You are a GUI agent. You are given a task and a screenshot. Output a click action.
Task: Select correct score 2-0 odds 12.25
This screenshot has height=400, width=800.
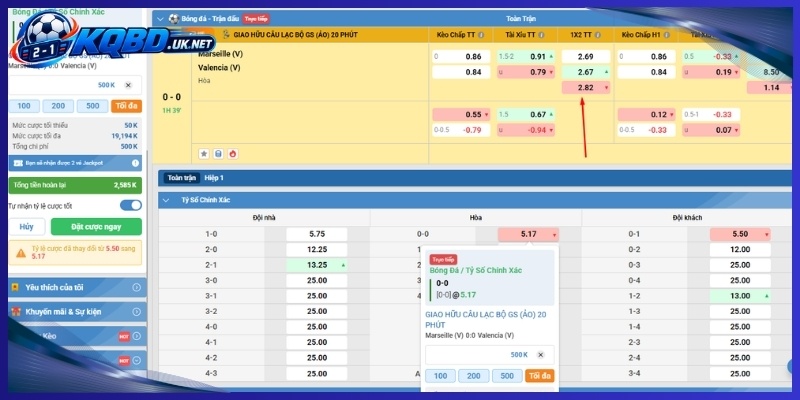click(317, 250)
